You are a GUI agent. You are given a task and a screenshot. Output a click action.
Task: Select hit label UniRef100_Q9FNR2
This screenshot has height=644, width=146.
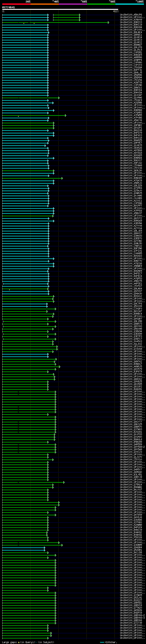tap(131, 125)
